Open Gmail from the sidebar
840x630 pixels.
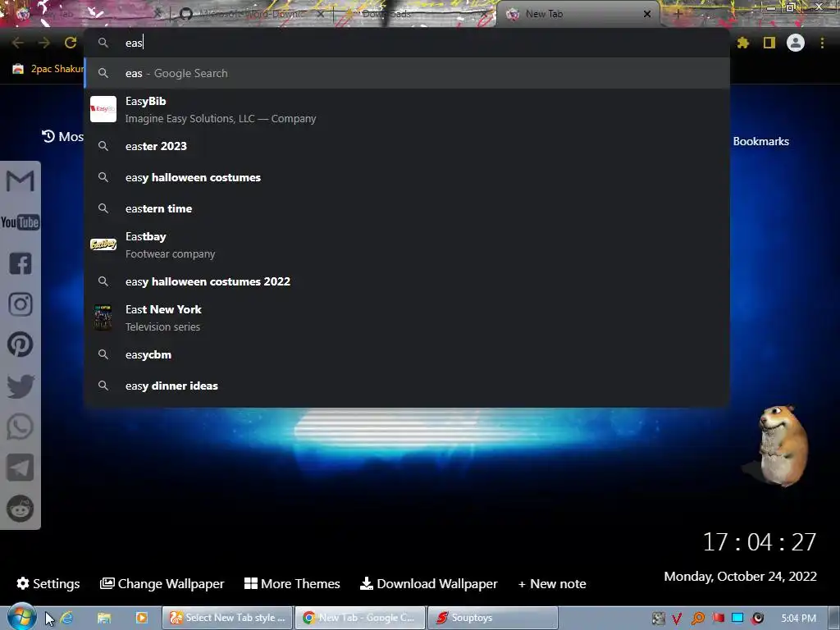[21, 181]
